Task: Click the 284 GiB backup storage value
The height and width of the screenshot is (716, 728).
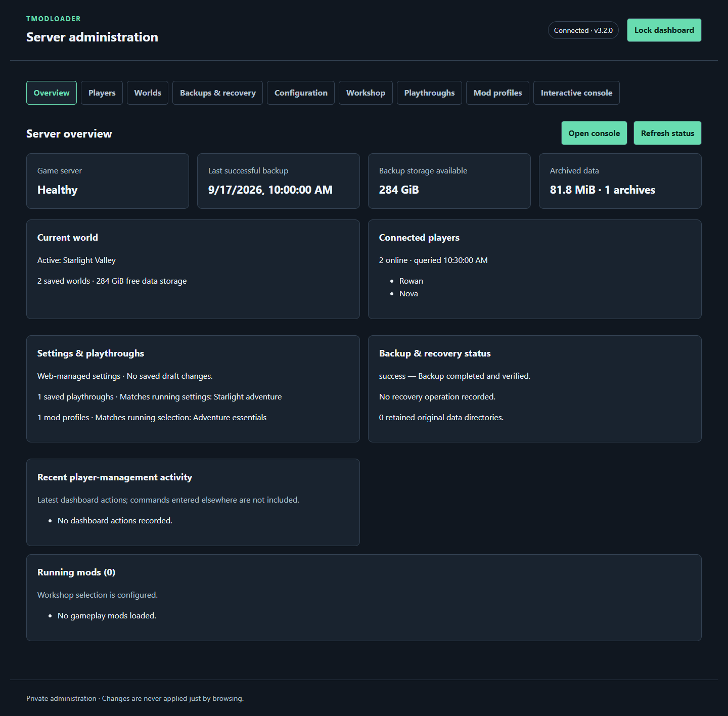Action: [x=399, y=190]
